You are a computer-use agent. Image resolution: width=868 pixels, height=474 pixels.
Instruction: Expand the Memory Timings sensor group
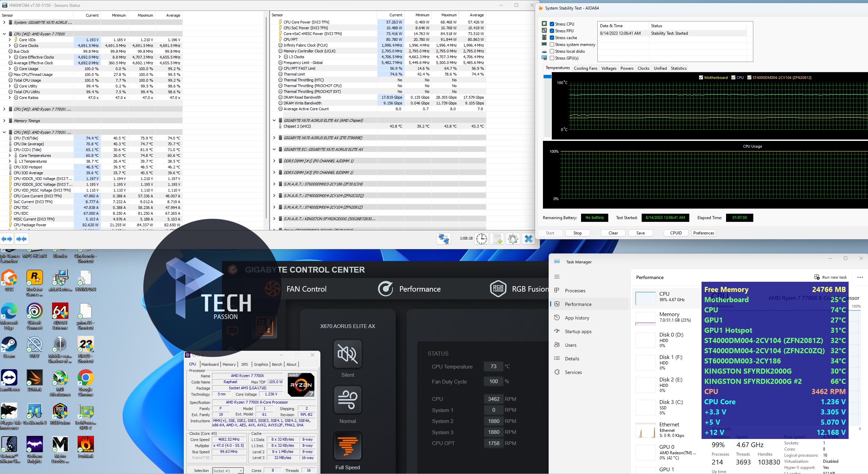tap(4, 121)
